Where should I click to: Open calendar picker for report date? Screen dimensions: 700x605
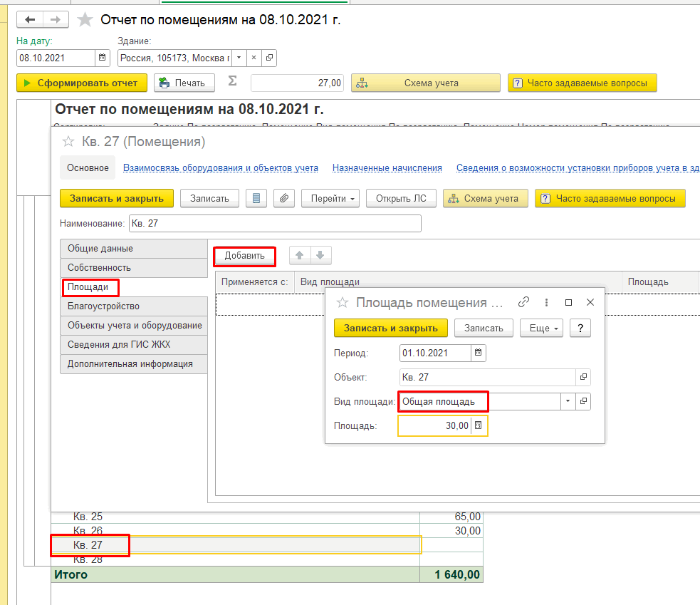pyautogui.click(x=103, y=58)
